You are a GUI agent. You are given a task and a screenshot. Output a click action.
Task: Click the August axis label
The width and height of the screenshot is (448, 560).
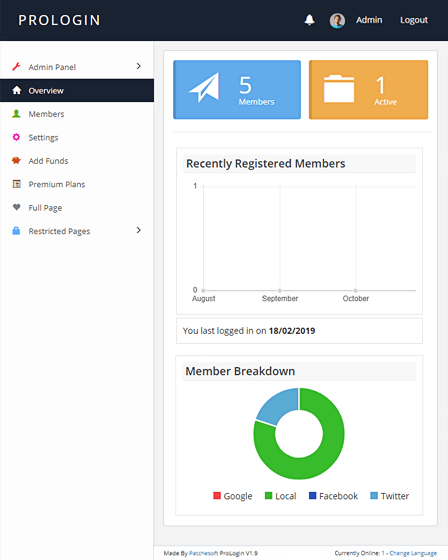(x=204, y=299)
